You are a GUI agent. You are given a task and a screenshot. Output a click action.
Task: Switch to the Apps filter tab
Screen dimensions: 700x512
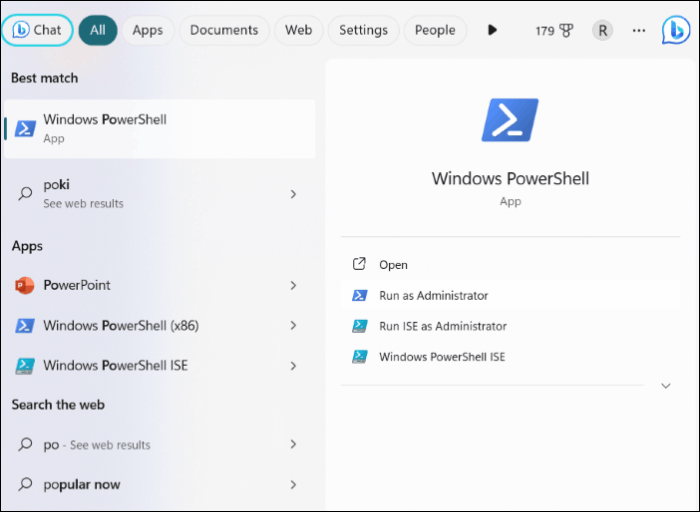[x=147, y=30]
